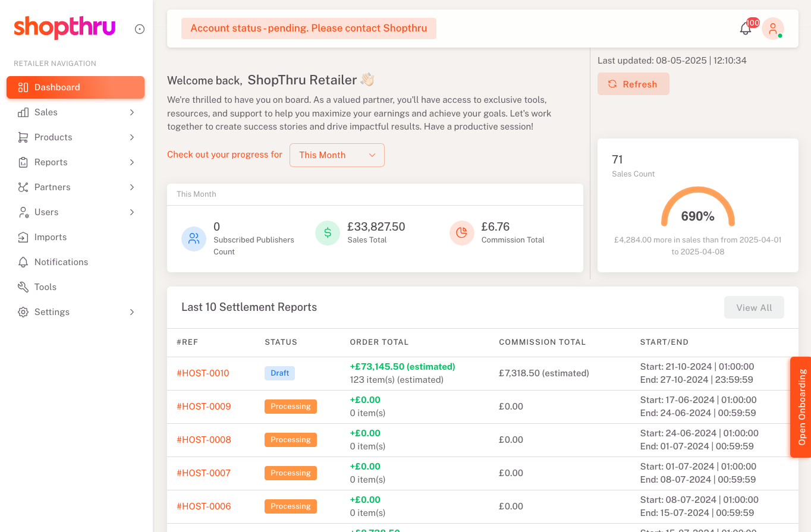The height and width of the screenshot is (532, 811).
Task: Click the Imports icon in sidebar
Action: click(x=23, y=237)
